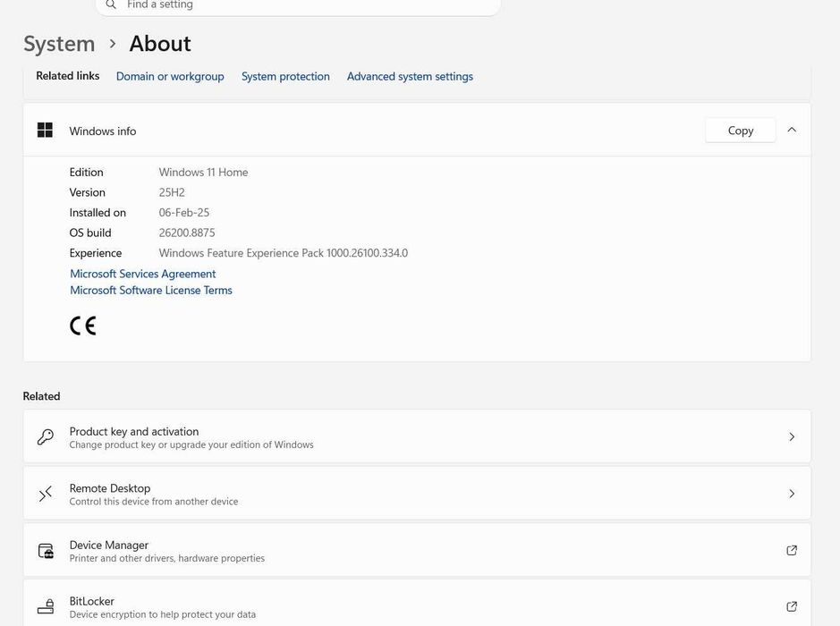Open the BitLocker title
This screenshot has width=840, height=626.
click(91, 601)
